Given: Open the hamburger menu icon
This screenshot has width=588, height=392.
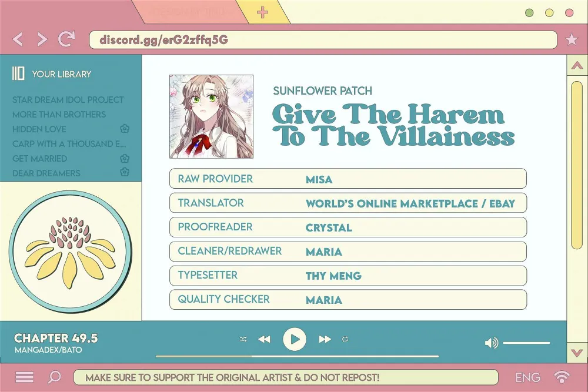Looking at the screenshot, I should 24,377.
